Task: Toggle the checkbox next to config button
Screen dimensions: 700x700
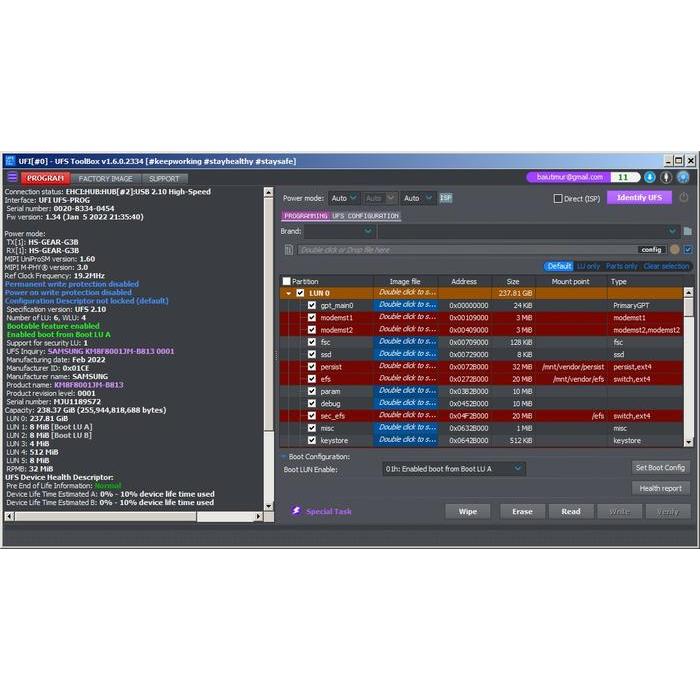Action: 688,250
